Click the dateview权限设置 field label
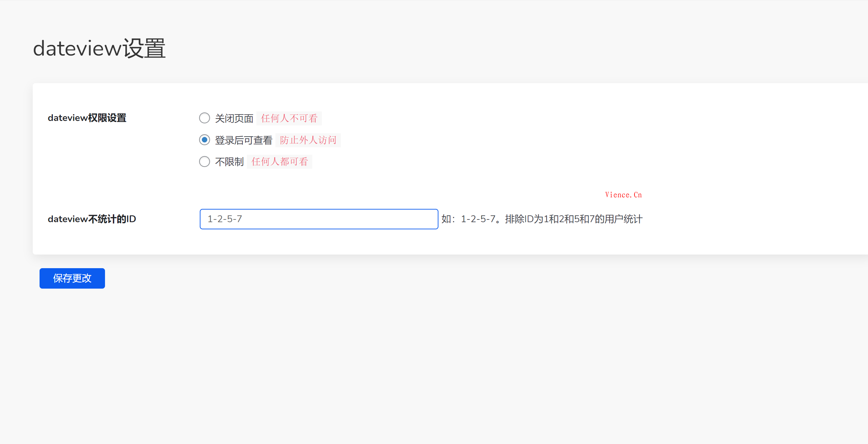Screen dimensions: 868x444 [x=87, y=118]
